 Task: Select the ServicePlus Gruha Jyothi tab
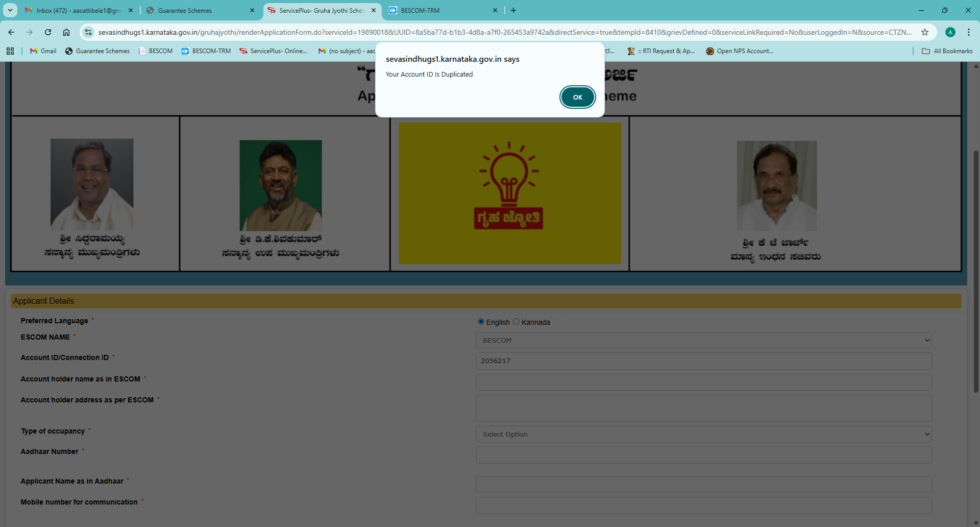(322, 10)
